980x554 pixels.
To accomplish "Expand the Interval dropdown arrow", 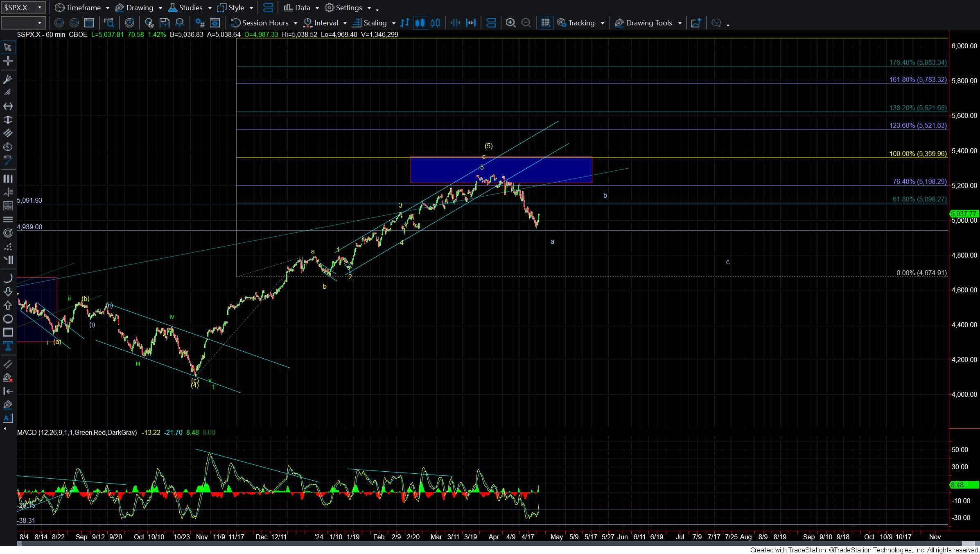I will point(345,23).
